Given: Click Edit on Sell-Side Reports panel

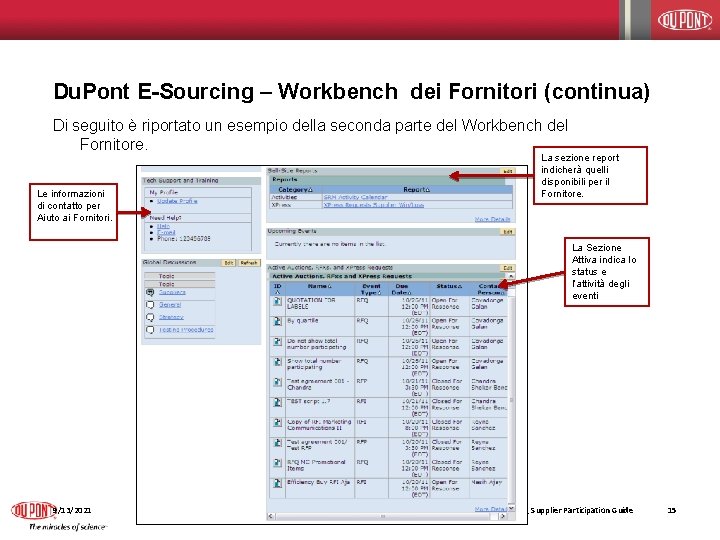Looking at the screenshot, I should [507, 171].
